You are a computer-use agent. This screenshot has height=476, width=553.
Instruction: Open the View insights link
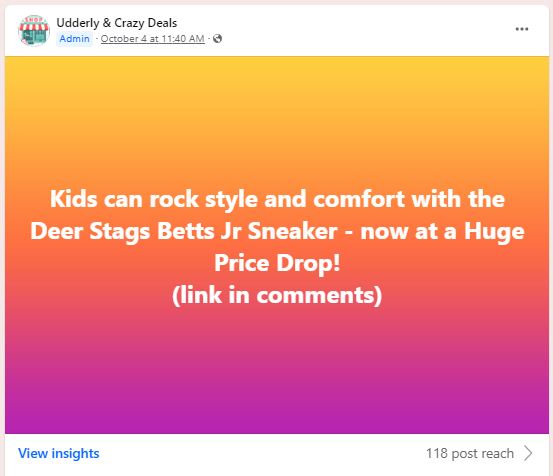[59, 453]
